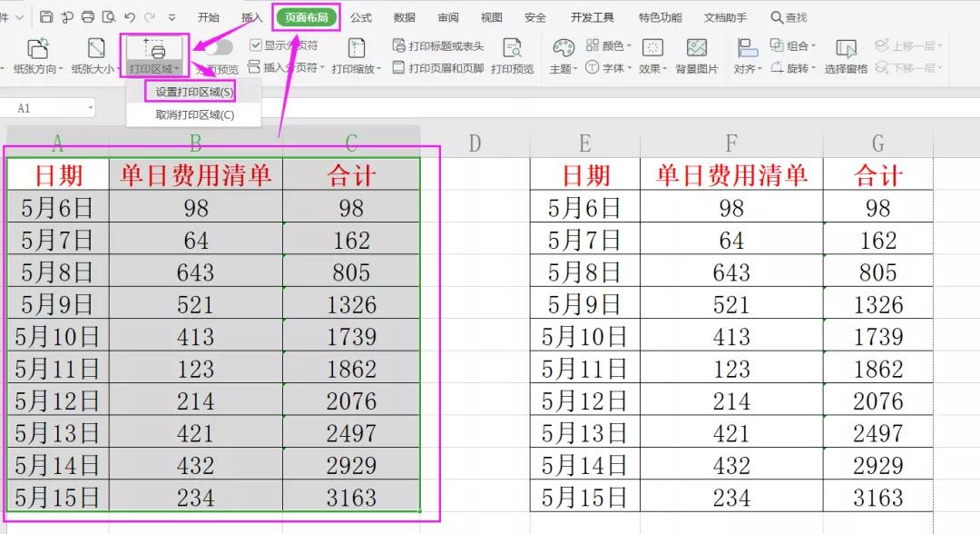Select column F header
The width and height of the screenshot is (980, 534).
pos(731,143)
